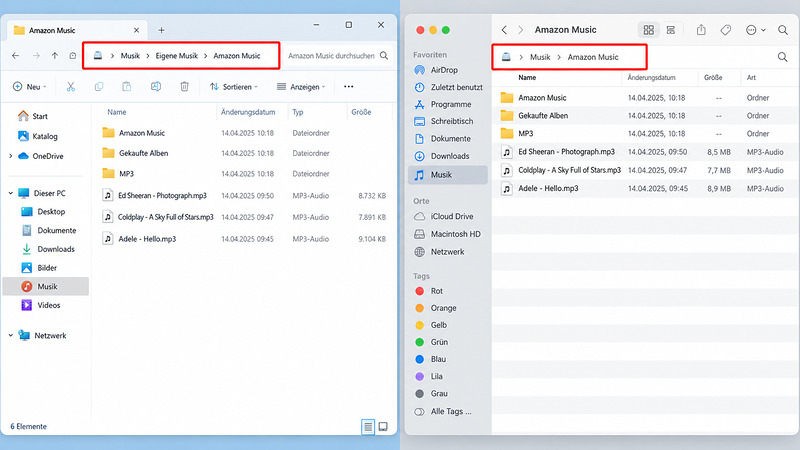Switch to large thumbnails view in Explorer status bar

click(383, 427)
